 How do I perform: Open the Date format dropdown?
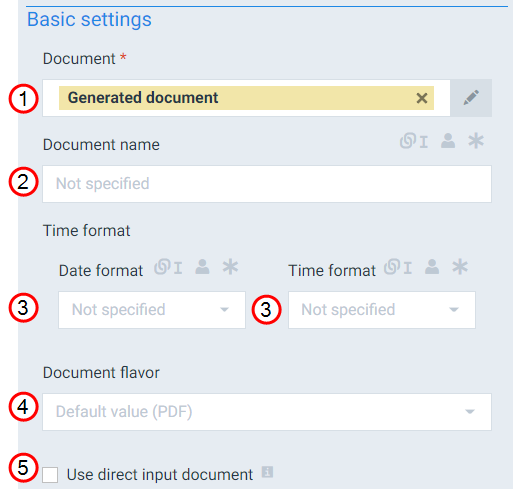[152, 310]
